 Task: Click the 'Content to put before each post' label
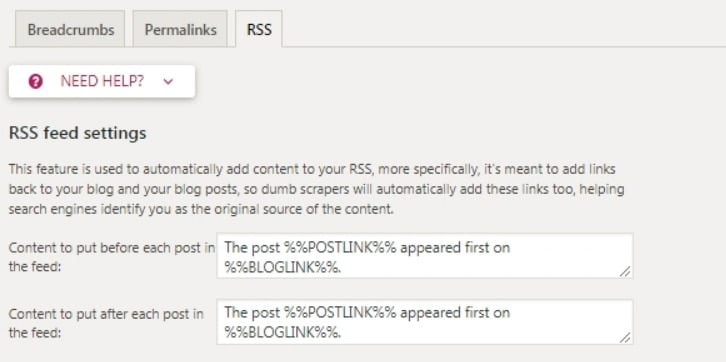(112, 257)
